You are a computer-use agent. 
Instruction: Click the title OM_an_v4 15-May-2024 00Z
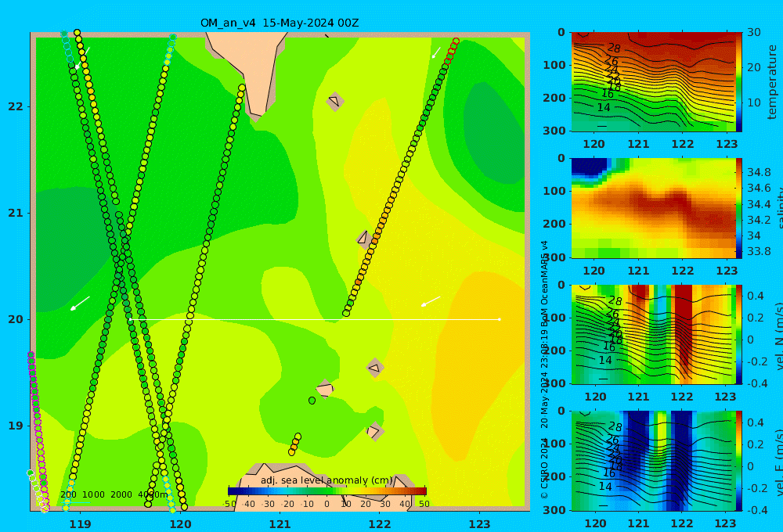click(280, 23)
